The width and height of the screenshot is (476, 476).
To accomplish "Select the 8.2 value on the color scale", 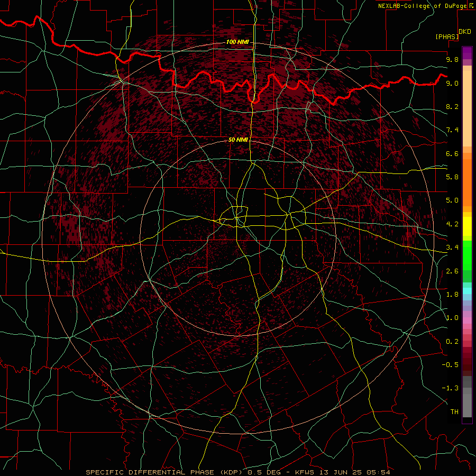I will click(x=452, y=106).
